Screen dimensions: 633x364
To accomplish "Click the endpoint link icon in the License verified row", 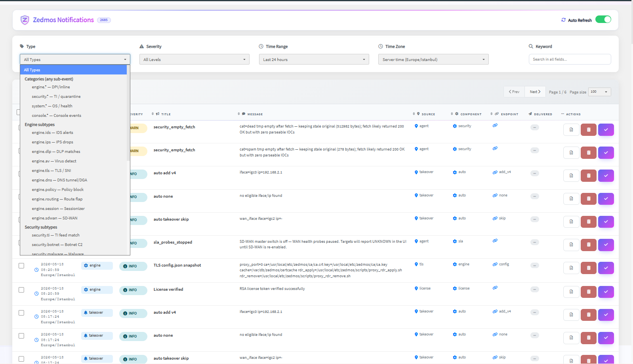I will tap(495, 288).
